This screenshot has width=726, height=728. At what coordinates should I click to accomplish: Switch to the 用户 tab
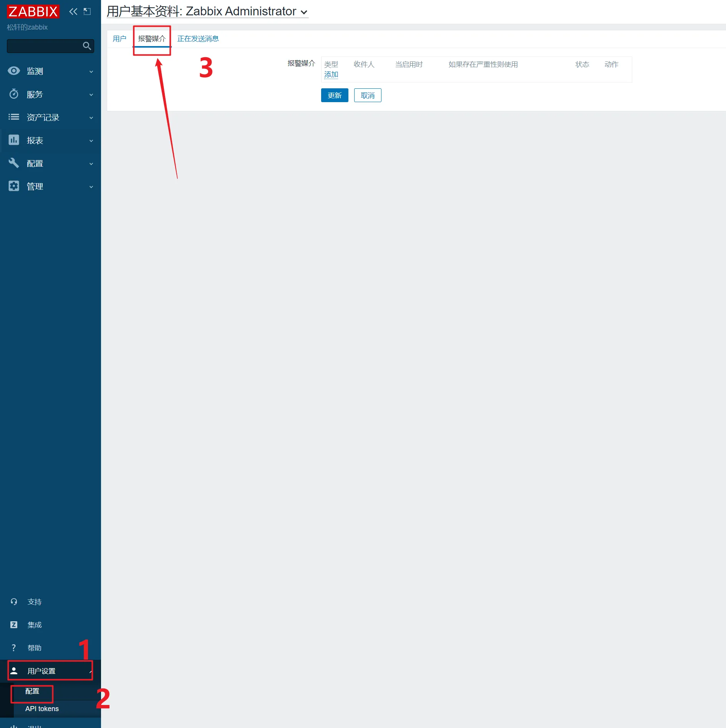coord(119,39)
